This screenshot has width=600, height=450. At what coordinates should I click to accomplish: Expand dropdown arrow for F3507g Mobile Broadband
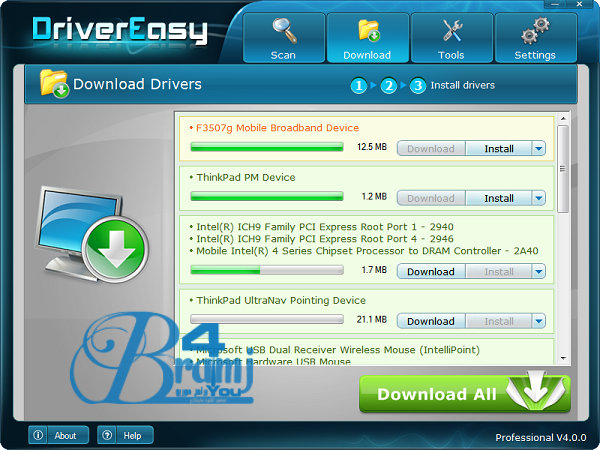(x=539, y=148)
